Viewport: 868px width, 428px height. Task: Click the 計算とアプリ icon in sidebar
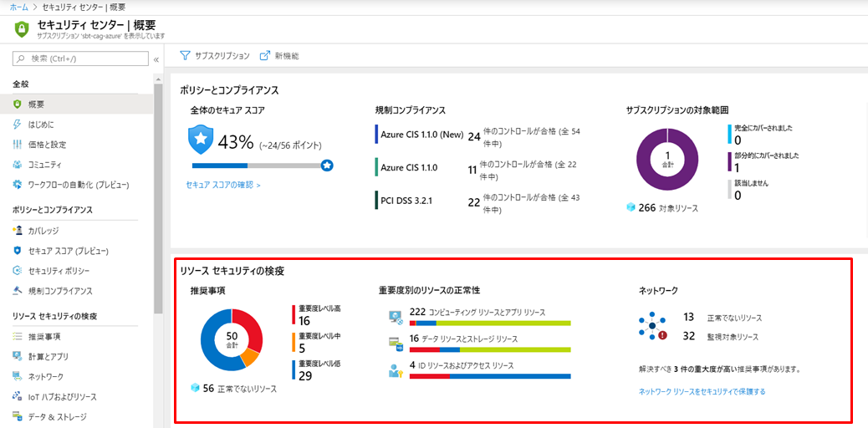click(18, 357)
